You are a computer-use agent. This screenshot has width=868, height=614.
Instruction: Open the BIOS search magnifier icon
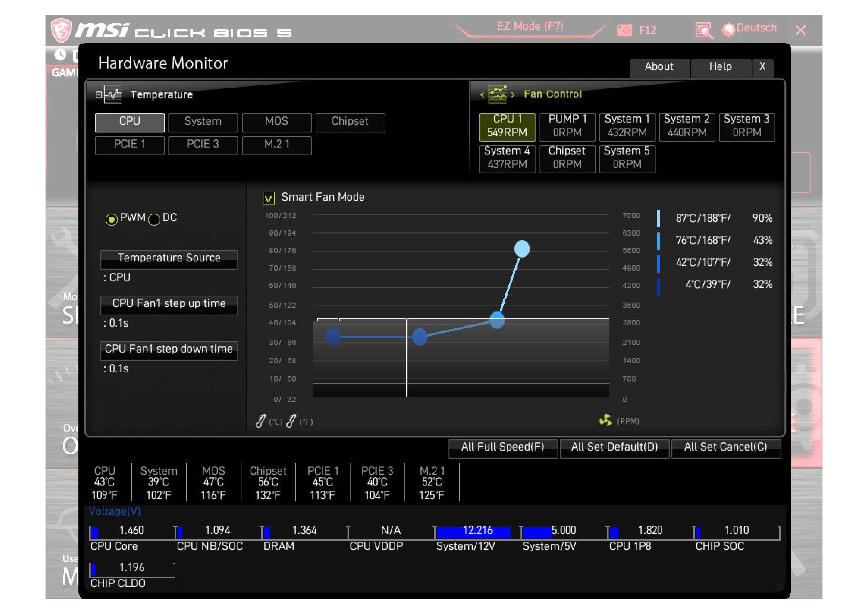(704, 30)
